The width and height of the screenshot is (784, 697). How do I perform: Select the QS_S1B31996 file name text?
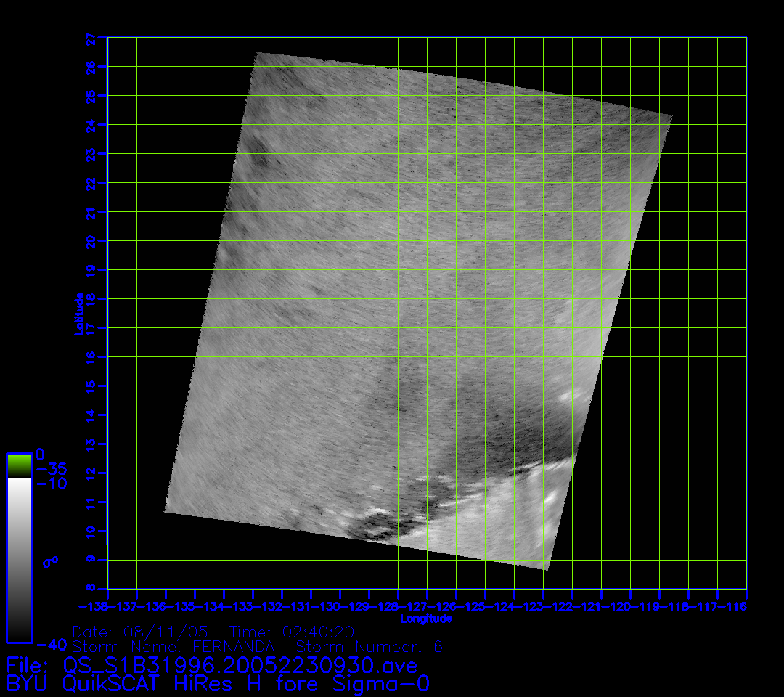(240, 666)
